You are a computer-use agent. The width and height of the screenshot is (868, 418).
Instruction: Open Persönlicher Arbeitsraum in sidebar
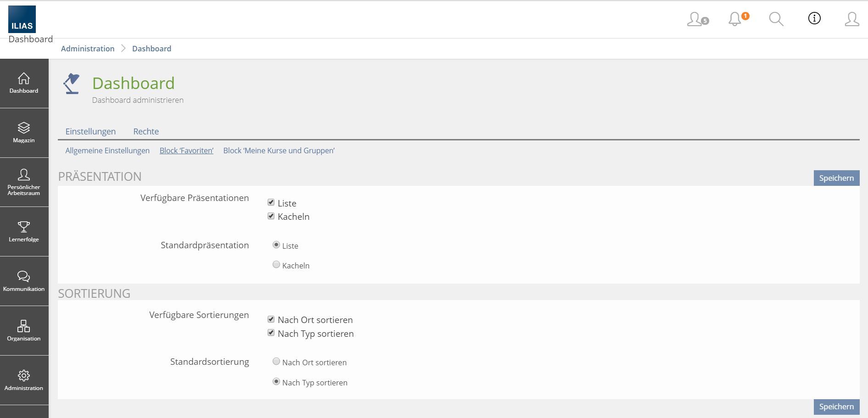(24, 182)
